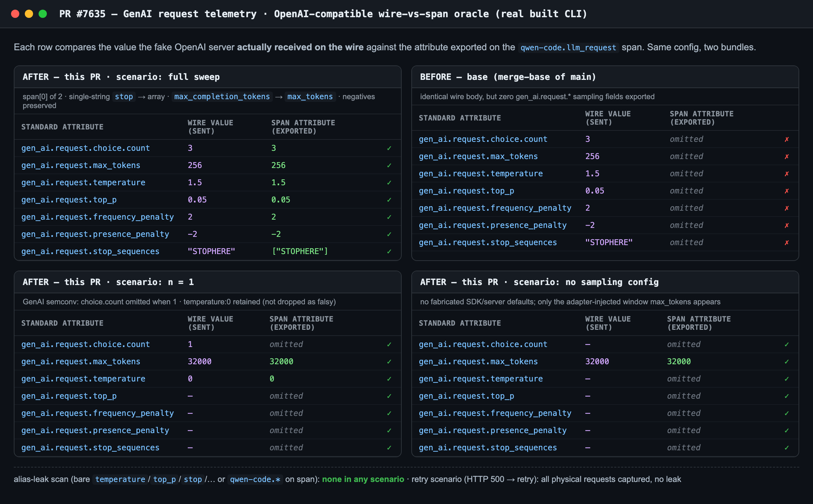Image resolution: width=813 pixels, height=504 pixels.
Task: Click the wire value 32000 in no sampling config panel
Action: coord(597,361)
